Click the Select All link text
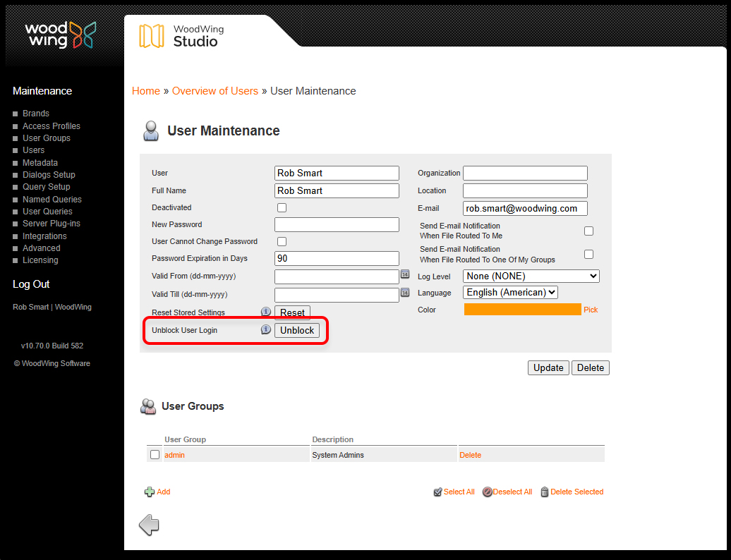 (x=459, y=492)
